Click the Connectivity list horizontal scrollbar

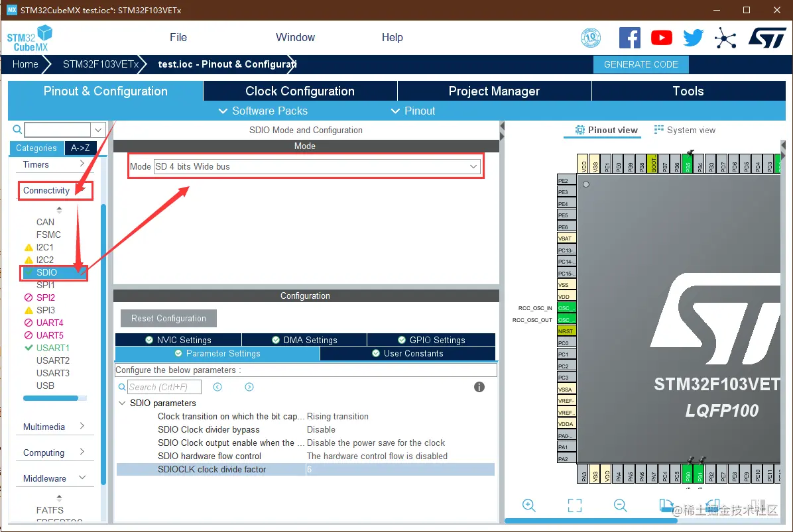(50, 398)
